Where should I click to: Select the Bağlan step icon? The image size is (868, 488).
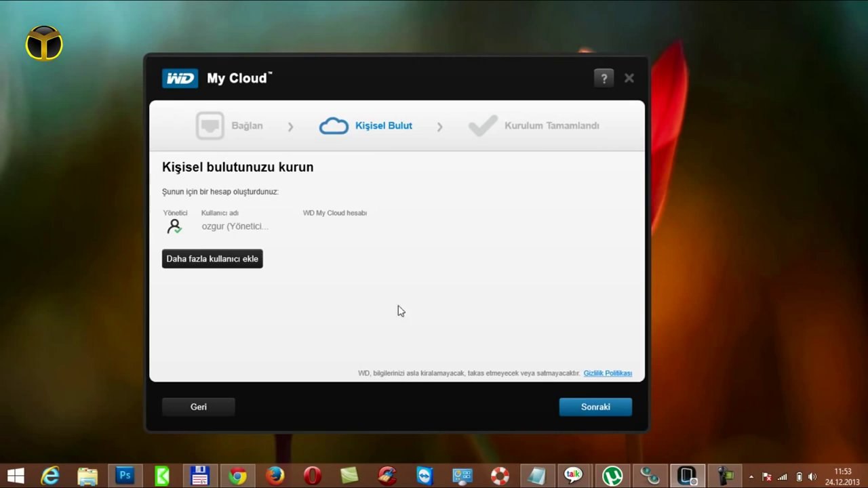point(210,126)
